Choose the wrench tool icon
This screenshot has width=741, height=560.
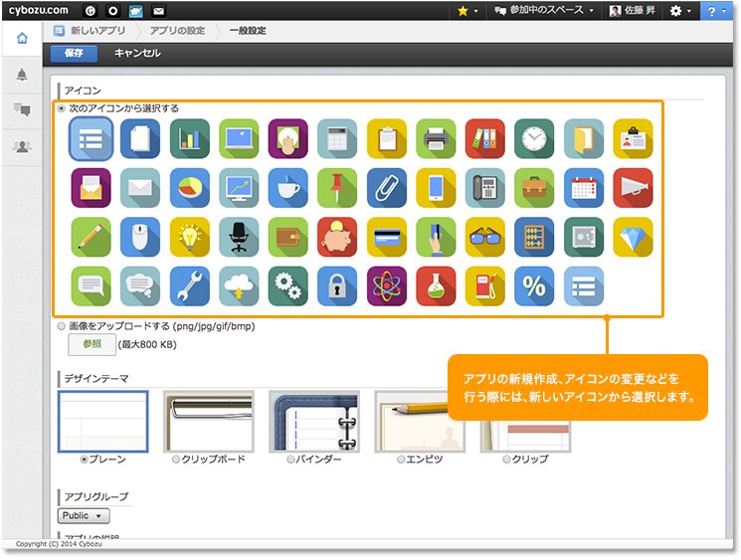[x=189, y=286]
